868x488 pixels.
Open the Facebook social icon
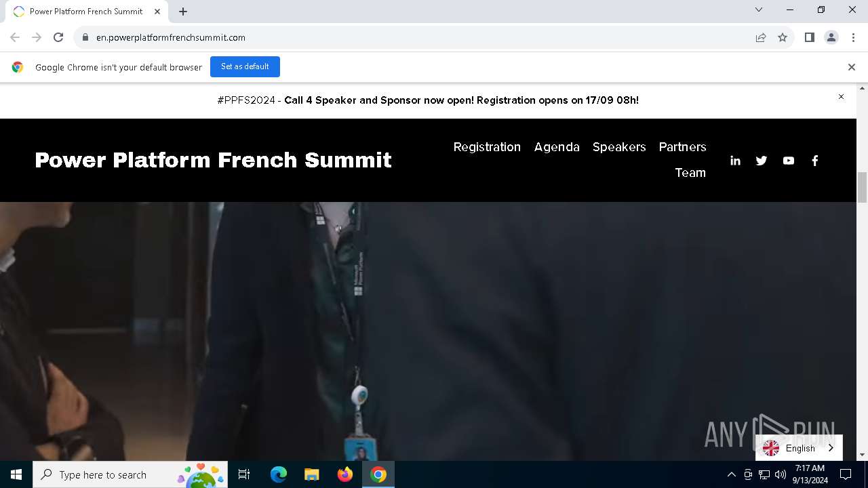point(814,161)
